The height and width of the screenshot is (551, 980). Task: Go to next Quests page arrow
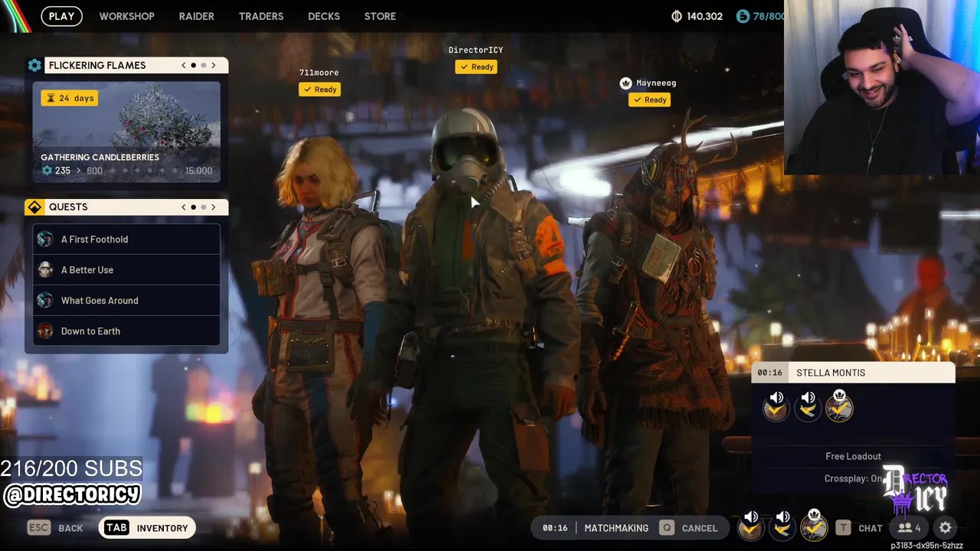[214, 207]
